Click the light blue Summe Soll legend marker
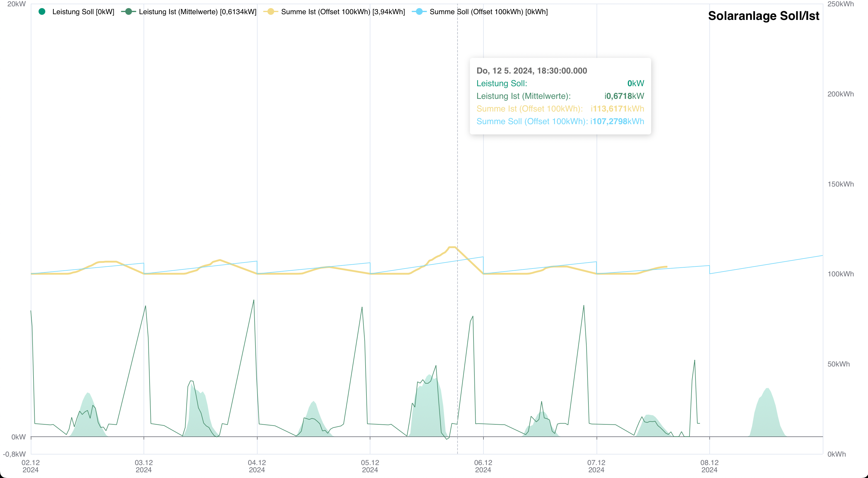The height and width of the screenshot is (478, 868). pyautogui.click(x=419, y=12)
